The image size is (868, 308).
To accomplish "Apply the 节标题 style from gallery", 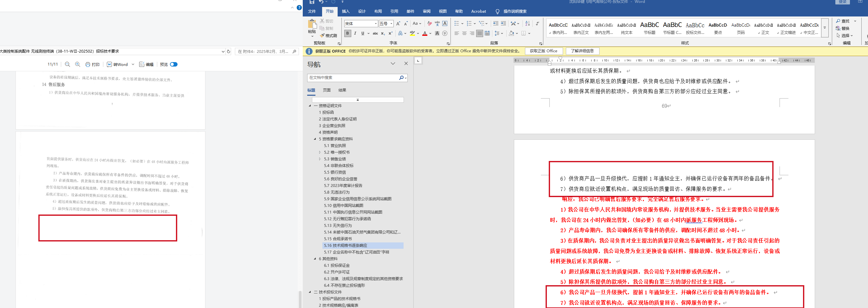I will (x=649, y=28).
